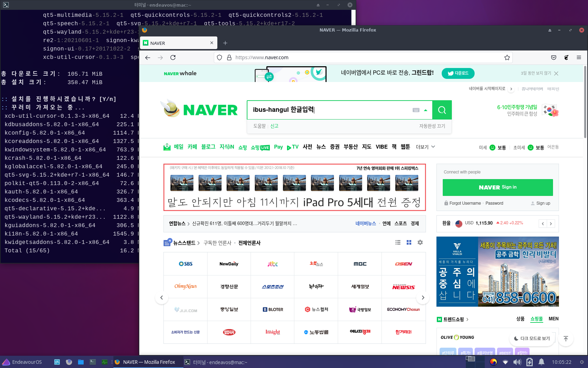Viewport: 588px width, 368px height.
Task: Reload the Naver page
Action: [x=173, y=57]
